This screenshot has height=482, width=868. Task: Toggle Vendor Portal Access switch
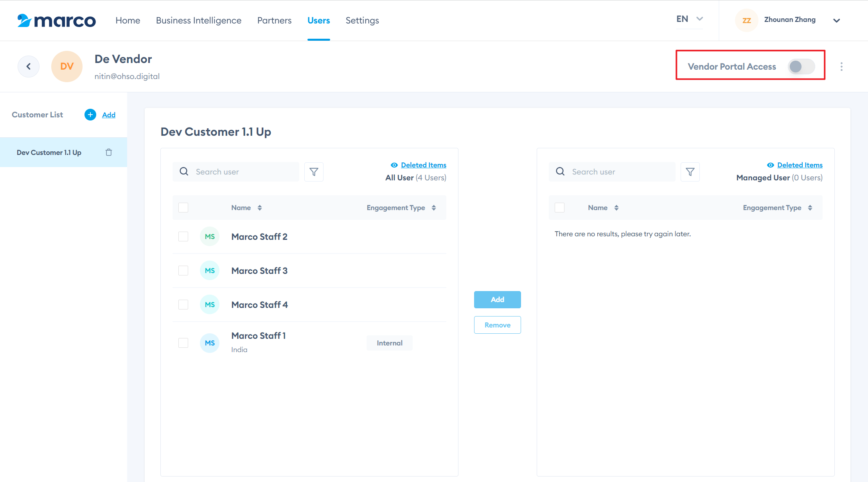(x=801, y=67)
